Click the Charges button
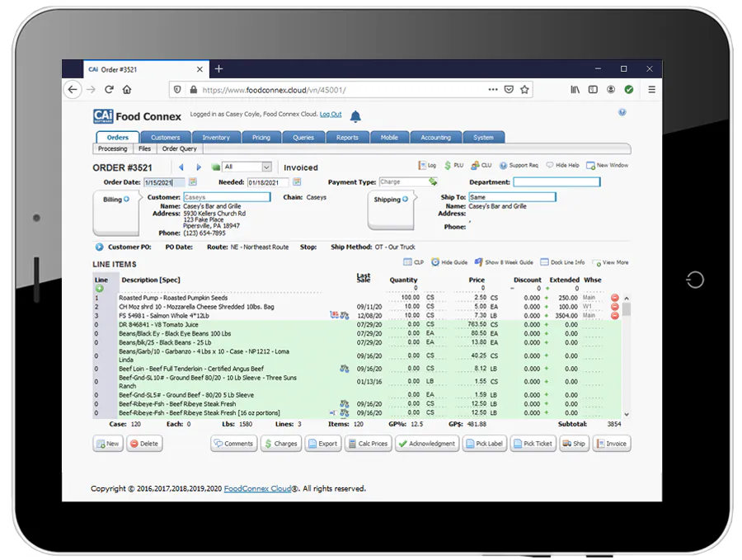 coord(281,444)
